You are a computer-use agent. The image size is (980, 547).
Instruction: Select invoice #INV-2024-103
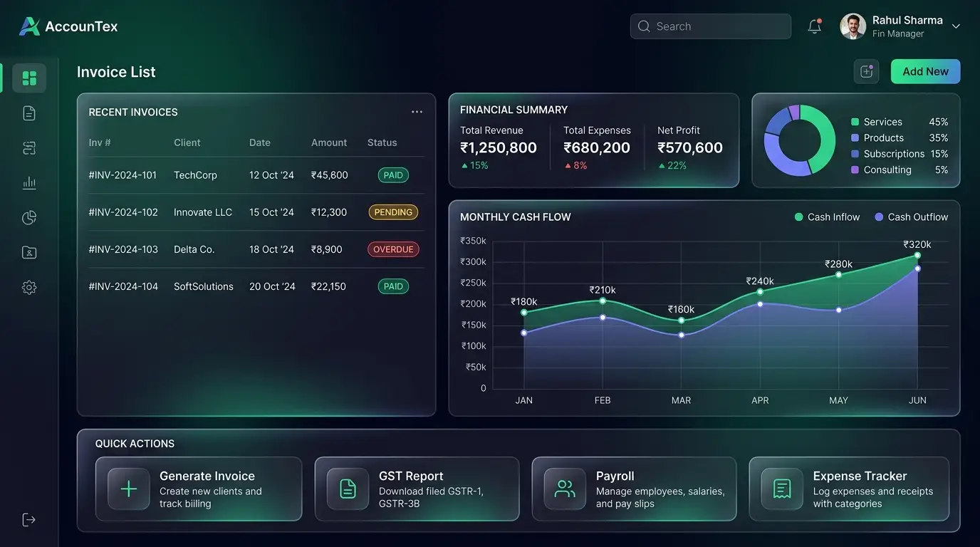[123, 249]
